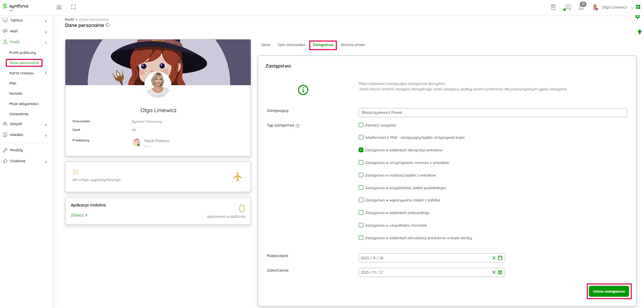The image size is (644, 308).
Task: Clear the Zakończenie date with X icon
Action: [494, 272]
